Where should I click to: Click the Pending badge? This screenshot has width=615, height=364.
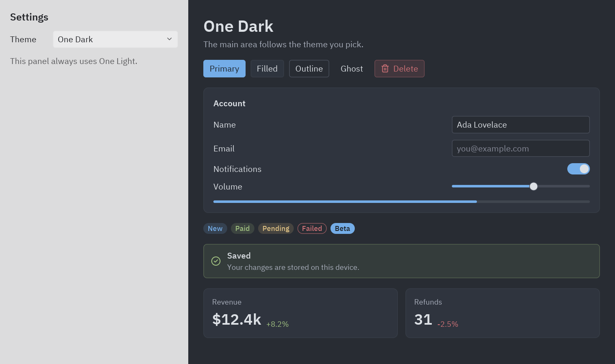(x=276, y=228)
